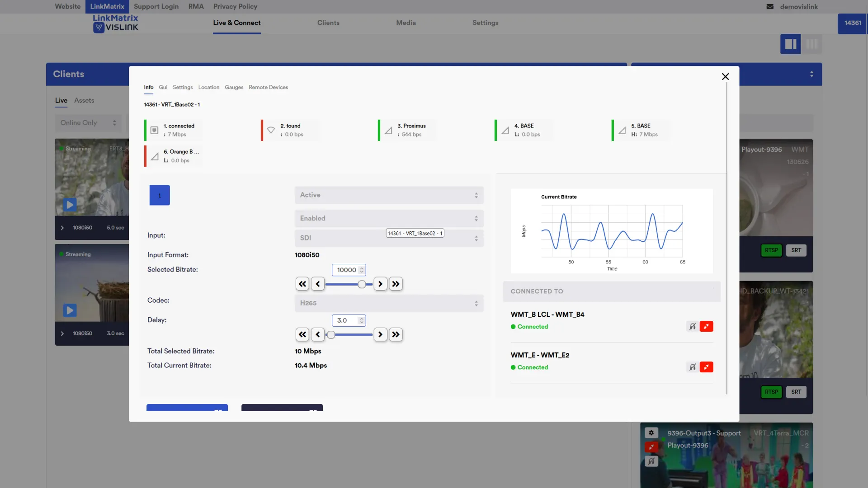Go to the Media page
The width and height of the screenshot is (868, 488).
click(x=406, y=23)
